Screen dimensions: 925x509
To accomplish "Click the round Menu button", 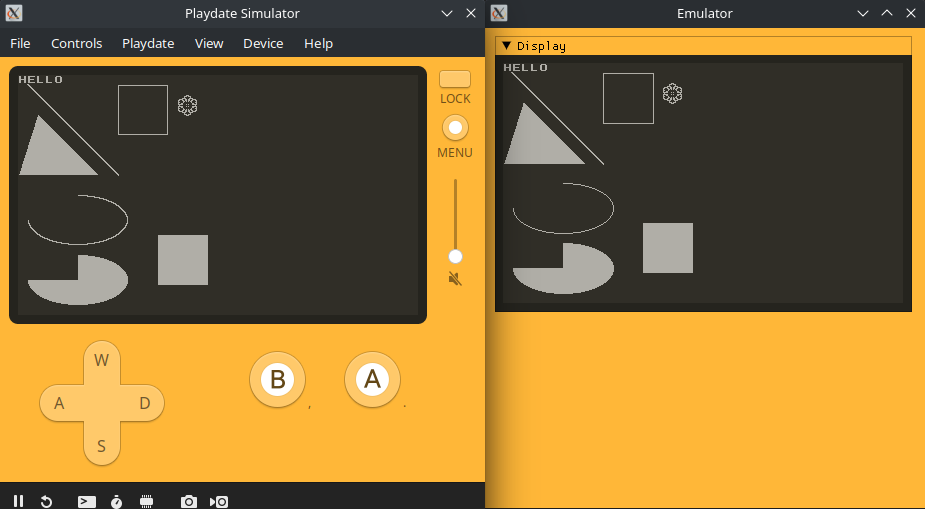I will (455, 127).
